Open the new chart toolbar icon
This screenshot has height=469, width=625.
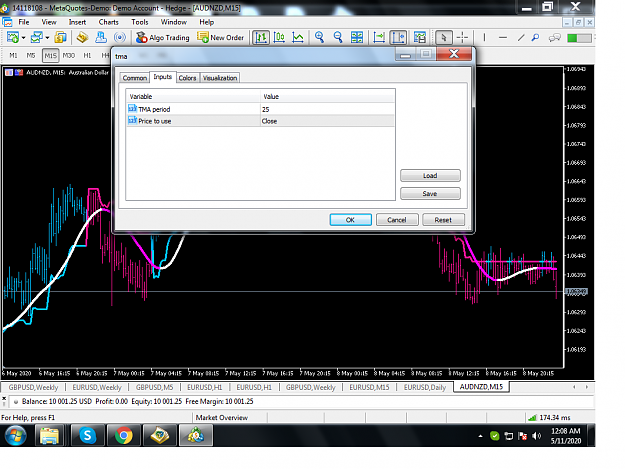click(x=12, y=37)
